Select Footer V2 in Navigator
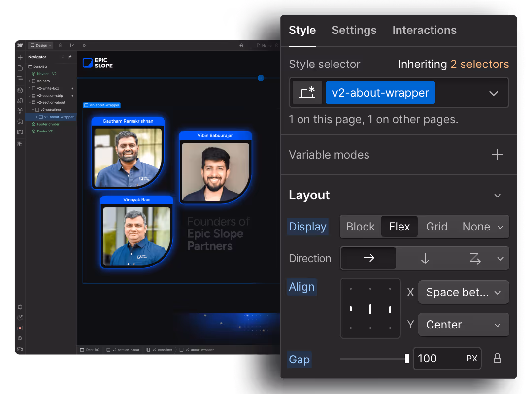Image resolution: width=532 pixels, height=394 pixels. [x=45, y=131]
